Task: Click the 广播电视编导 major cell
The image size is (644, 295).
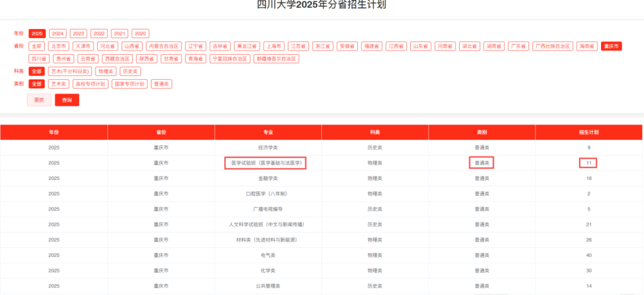Action: pyautogui.click(x=268, y=209)
